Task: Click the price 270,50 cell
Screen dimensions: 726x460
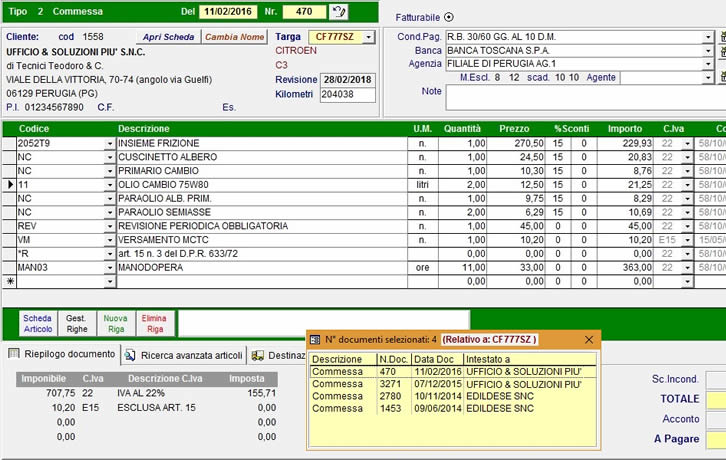Action: [x=516, y=144]
